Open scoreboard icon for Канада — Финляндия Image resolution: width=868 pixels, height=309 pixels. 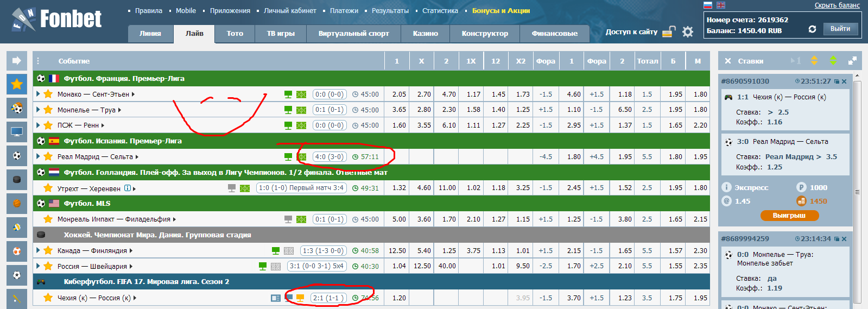click(289, 251)
